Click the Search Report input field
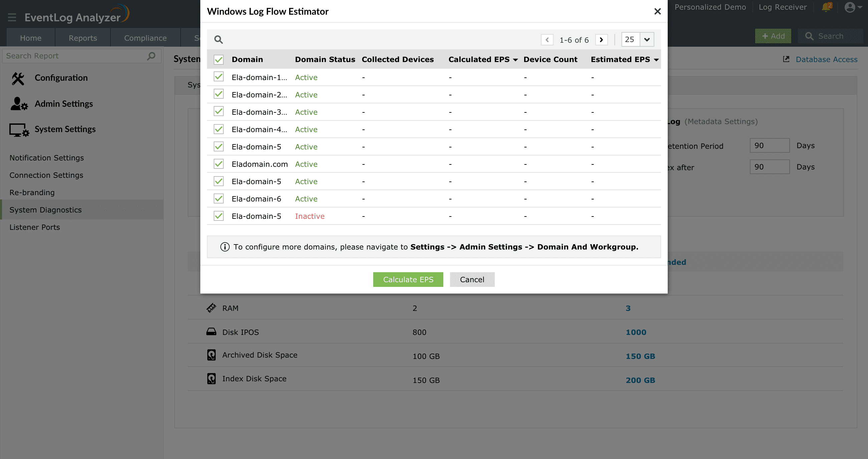This screenshot has height=459, width=868. tap(74, 56)
